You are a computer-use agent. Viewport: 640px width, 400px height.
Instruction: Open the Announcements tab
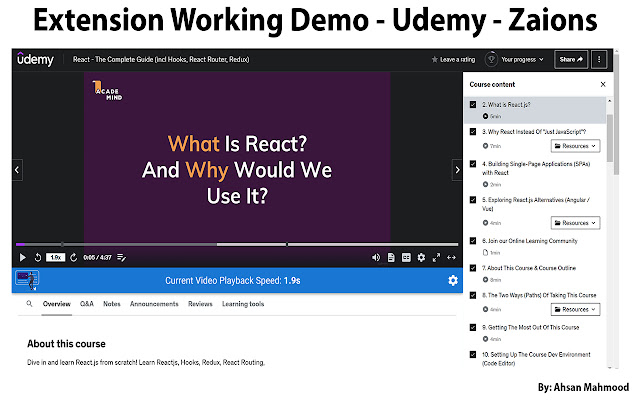pos(154,304)
